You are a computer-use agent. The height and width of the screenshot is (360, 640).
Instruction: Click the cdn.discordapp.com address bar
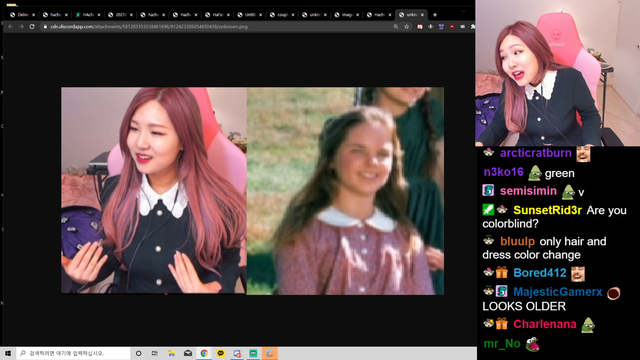(216, 27)
